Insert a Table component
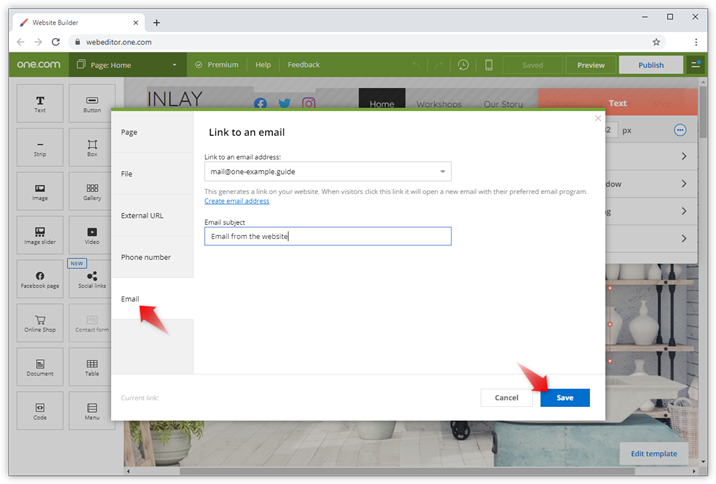Screen dimensions: 716x484 point(92,367)
